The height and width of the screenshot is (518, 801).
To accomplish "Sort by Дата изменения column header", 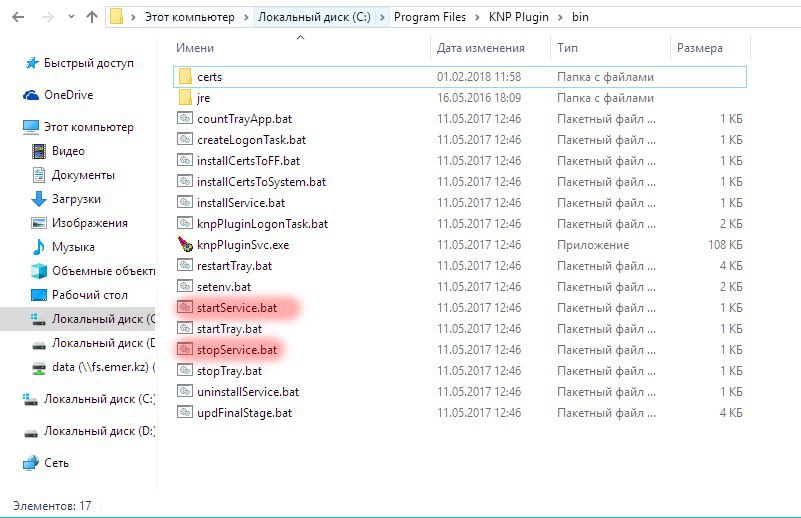I will coord(481,48).
